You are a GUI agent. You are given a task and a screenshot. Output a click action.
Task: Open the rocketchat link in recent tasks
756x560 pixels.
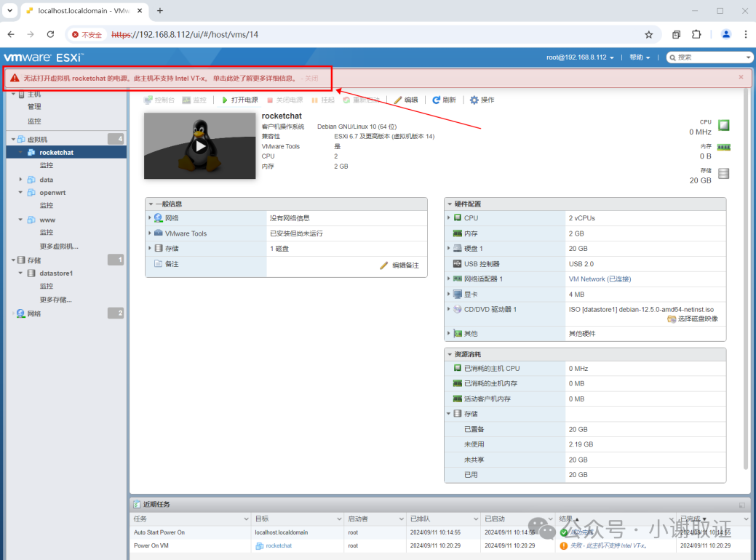[x=279, y=546]
